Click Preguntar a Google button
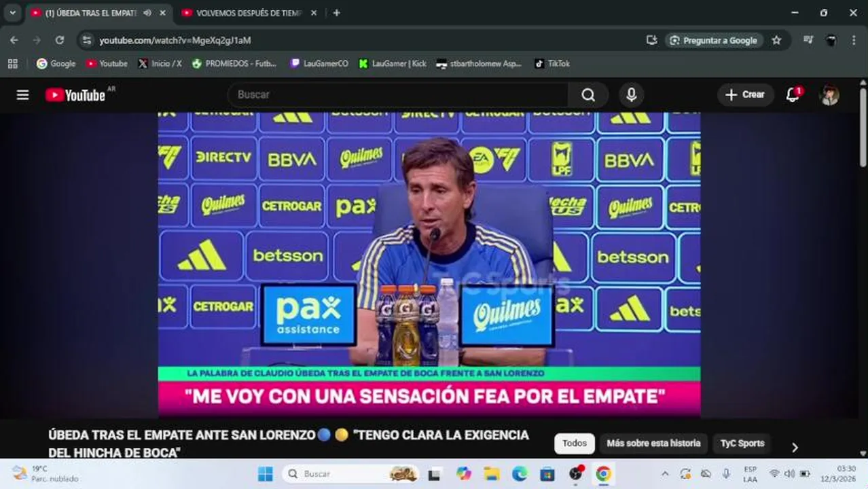This screenshot has height=489, width=868. tap(714, 40)
